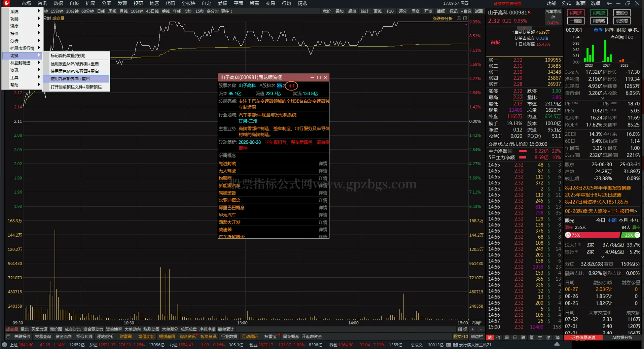Select 本周 in the 眼光 sentiment panel

612,220
